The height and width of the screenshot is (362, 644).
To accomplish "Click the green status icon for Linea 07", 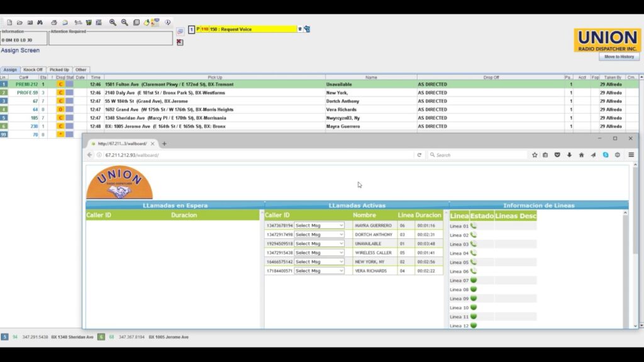I will 474,280.
